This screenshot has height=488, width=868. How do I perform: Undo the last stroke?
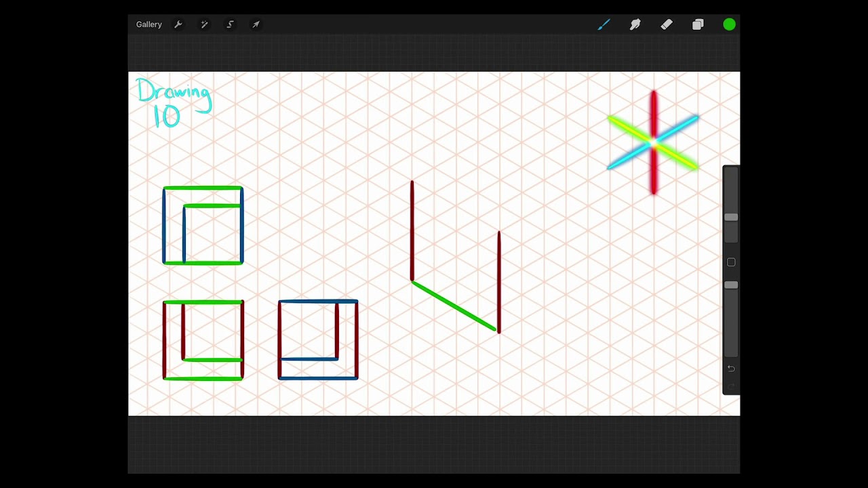click(731, 369)
